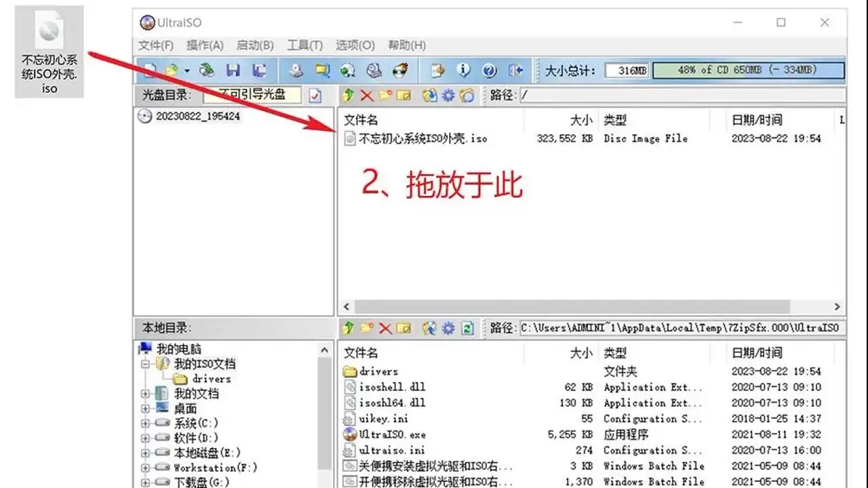Sort the disc file list by 日期/时间 column

(x=757, y=120)
